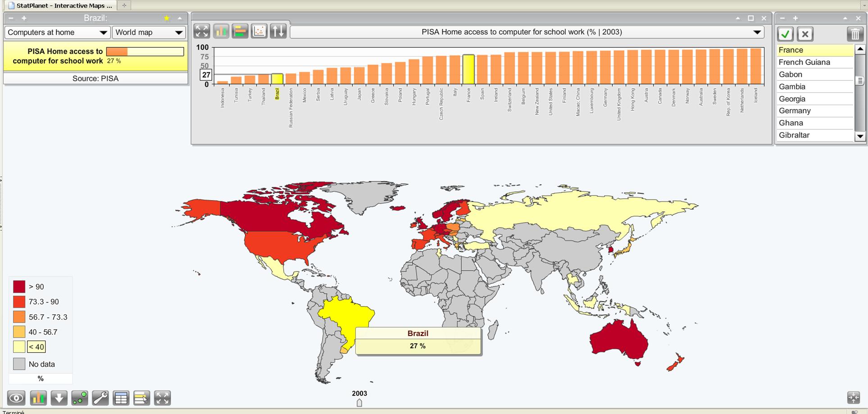This screenshot has height=414, width=868.
Task: Click the 2003 time slider marker
Action: coord(359,402)
